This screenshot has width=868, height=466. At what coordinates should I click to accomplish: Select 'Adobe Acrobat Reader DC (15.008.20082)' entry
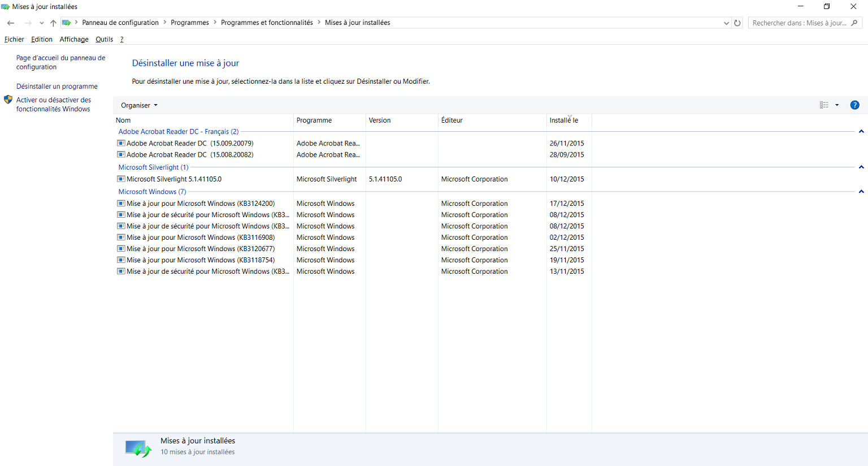coord(190,155)
